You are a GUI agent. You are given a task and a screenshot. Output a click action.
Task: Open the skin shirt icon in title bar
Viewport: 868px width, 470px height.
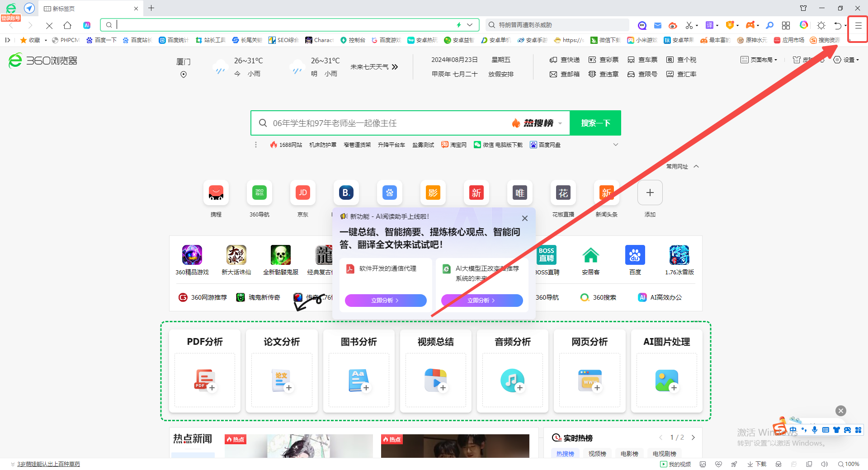pos(803,8)
